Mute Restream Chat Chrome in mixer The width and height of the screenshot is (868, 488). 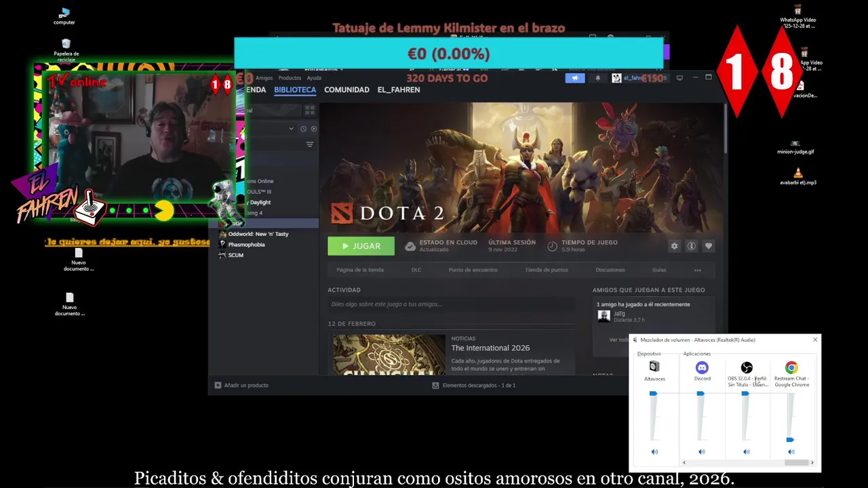click(791, 451)
